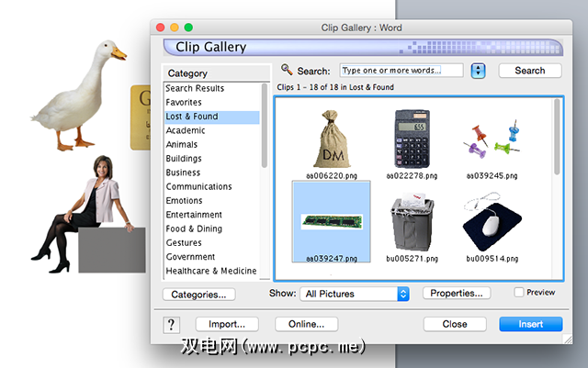Viewport: 588px width, 368px height.
Task: Click the Categories... button
Action: 198,295
